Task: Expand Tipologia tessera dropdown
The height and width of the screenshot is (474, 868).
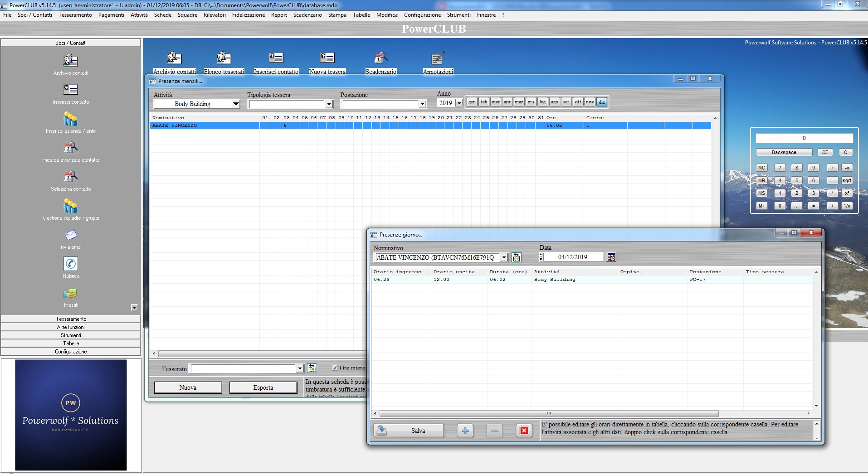Action: 329,104
